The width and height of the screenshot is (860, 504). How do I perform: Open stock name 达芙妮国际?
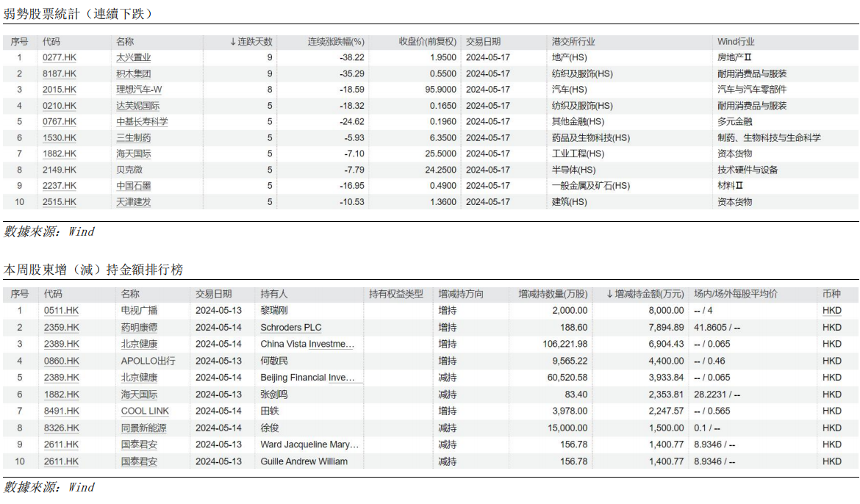coord(137,106)
